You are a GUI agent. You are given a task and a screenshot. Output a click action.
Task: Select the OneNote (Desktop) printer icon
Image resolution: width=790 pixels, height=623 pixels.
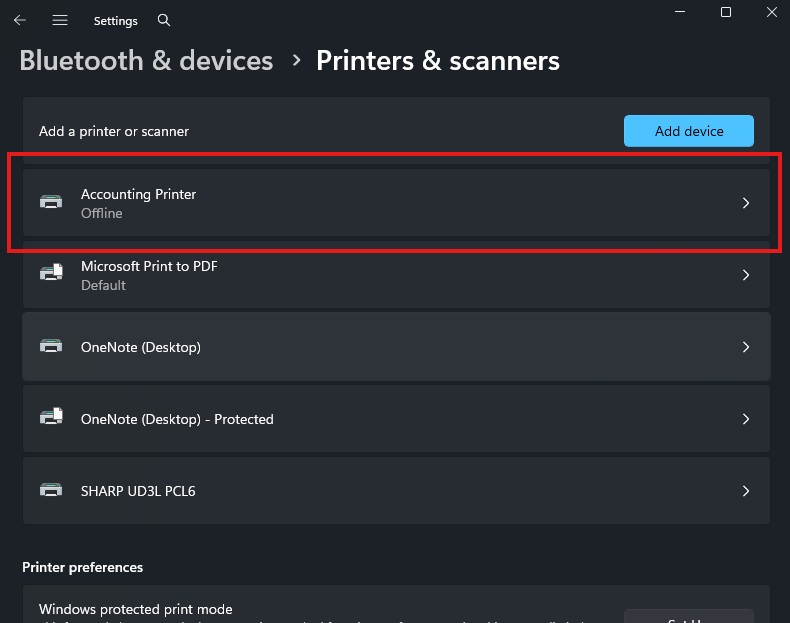51,346
